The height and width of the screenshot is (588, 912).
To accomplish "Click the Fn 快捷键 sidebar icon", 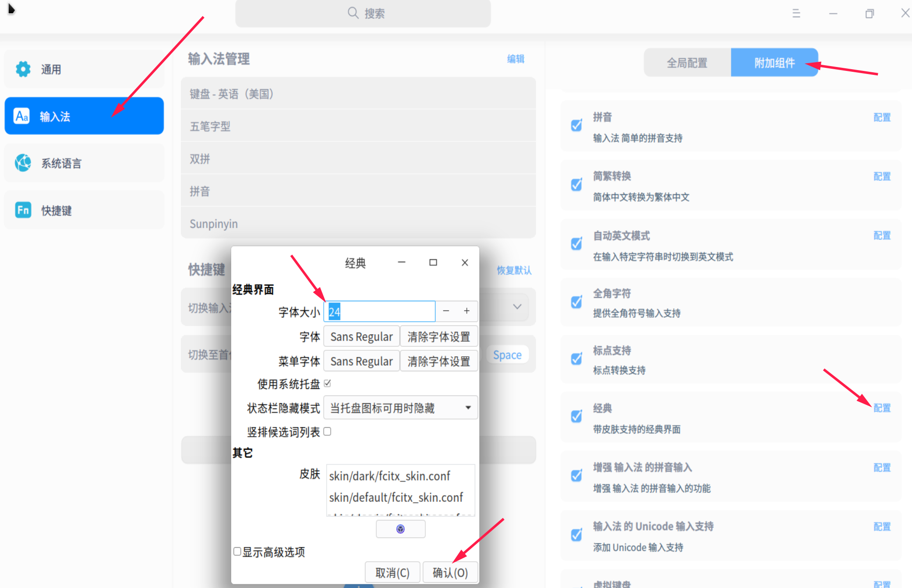I will tap(23, 210).
